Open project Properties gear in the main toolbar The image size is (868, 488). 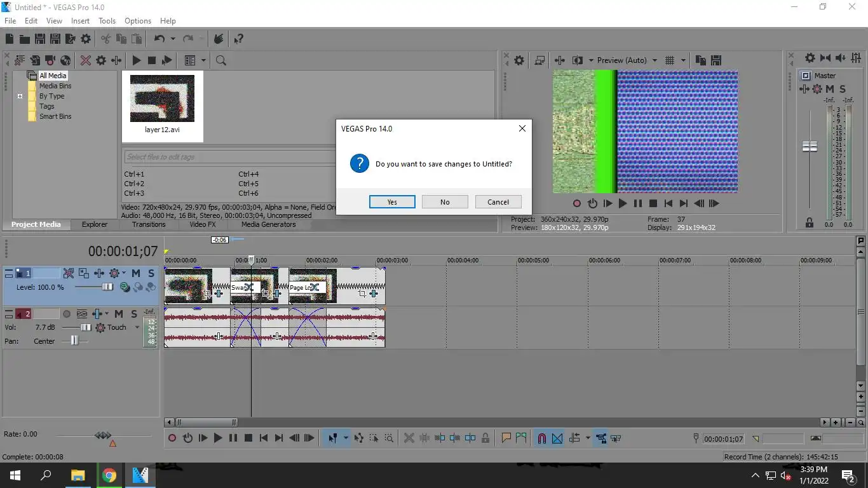pyautogui.click(x=86, y=39)
